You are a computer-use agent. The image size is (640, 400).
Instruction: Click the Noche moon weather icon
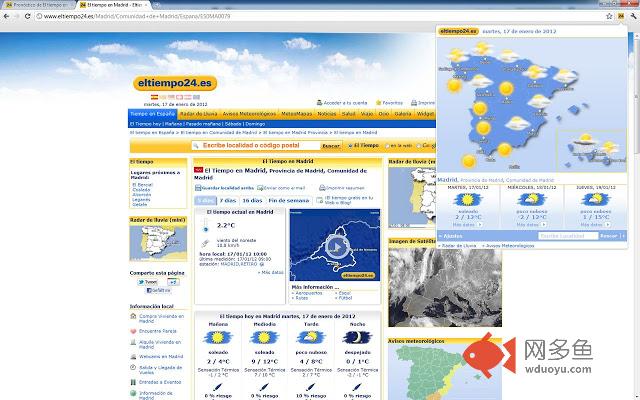(357, 338)
